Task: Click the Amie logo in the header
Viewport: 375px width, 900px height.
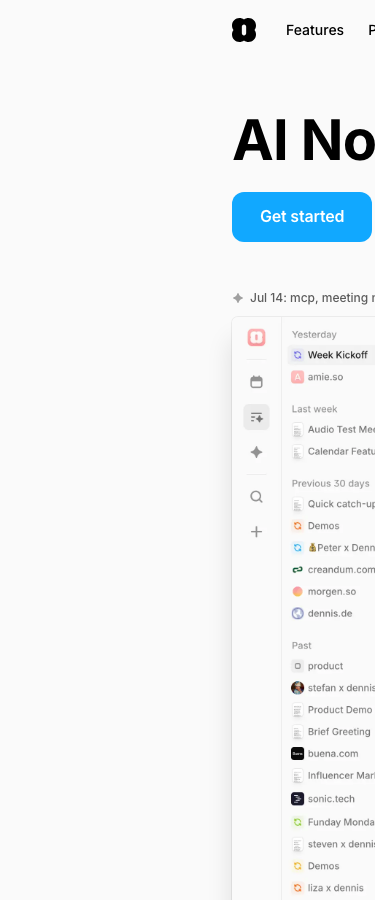Action: 243,30
